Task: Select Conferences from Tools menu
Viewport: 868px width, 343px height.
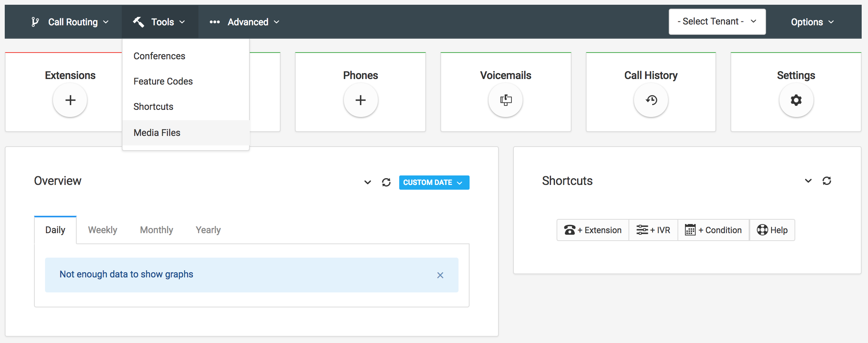Action: [186, 56]
